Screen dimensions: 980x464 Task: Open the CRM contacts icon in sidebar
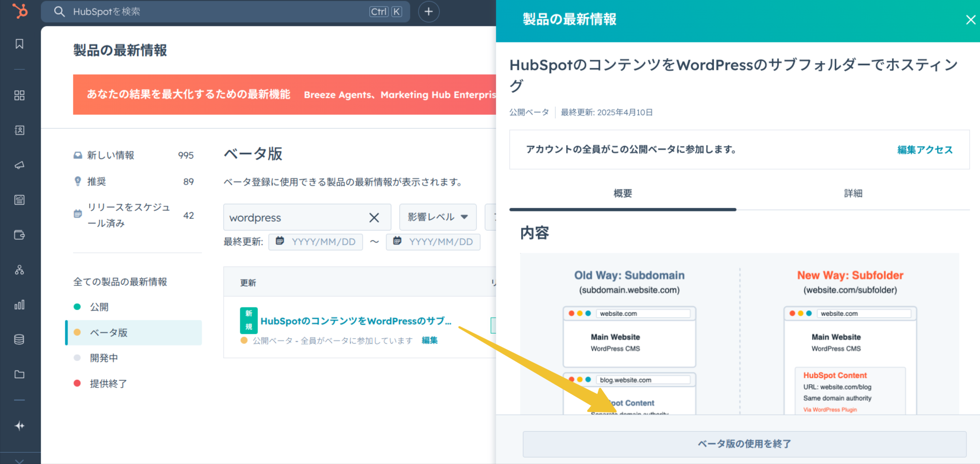point(19,130)
